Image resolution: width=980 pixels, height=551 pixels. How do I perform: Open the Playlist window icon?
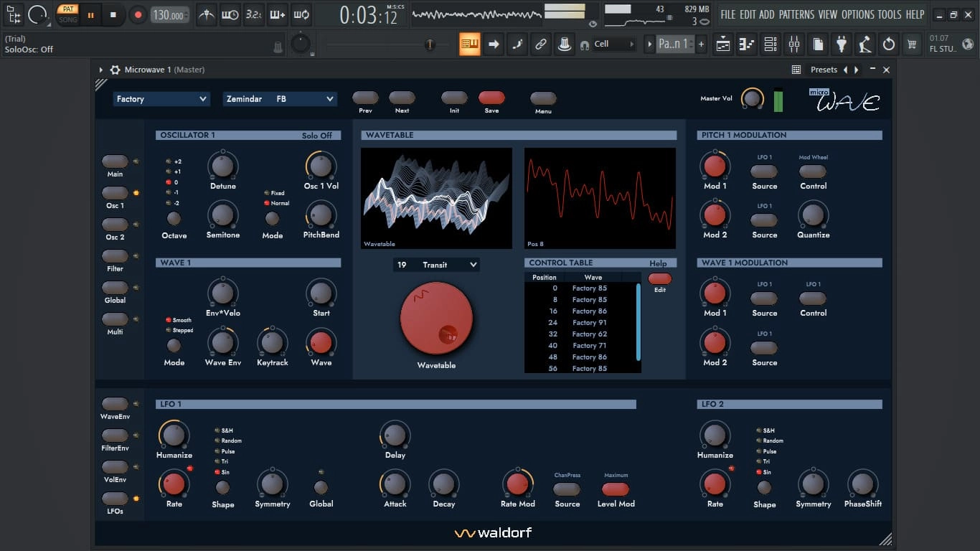coord(723,44)
